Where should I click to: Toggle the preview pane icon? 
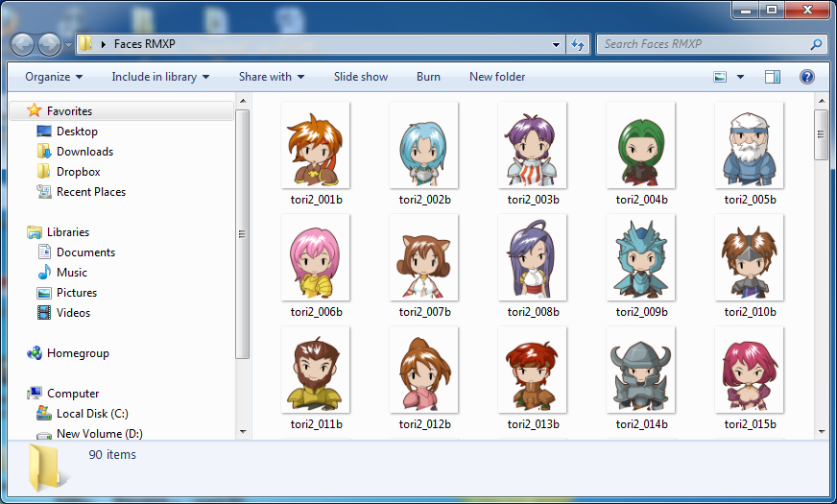(x=773, y=77)
